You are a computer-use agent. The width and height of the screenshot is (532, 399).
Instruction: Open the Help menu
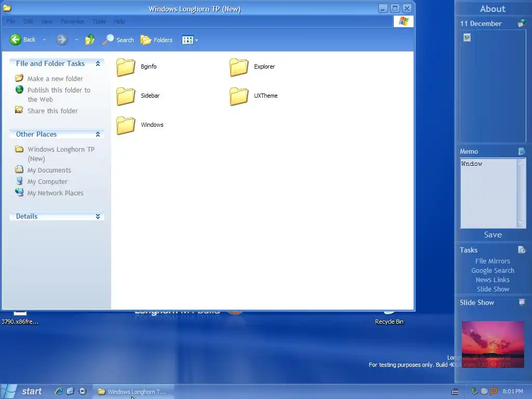click(x=119, y=21)
